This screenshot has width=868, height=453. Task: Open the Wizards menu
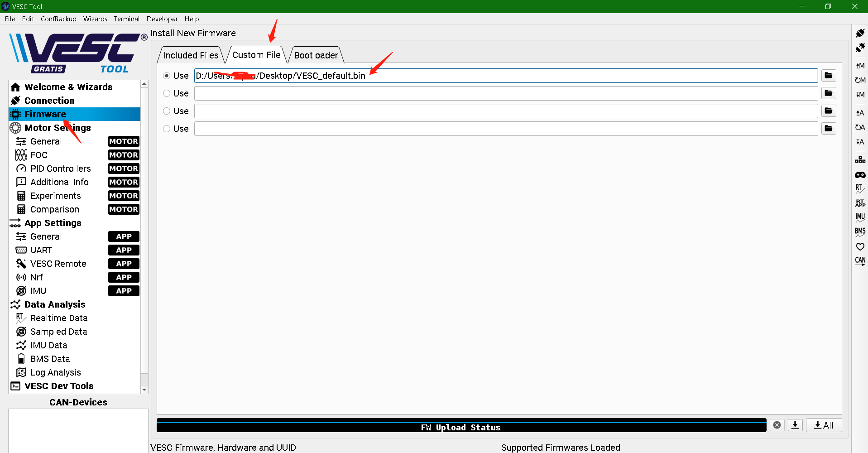(x=95, y=19)
